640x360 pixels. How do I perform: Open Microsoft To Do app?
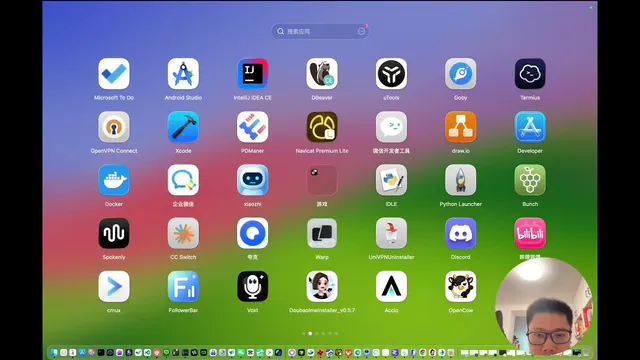coord(114,74)
